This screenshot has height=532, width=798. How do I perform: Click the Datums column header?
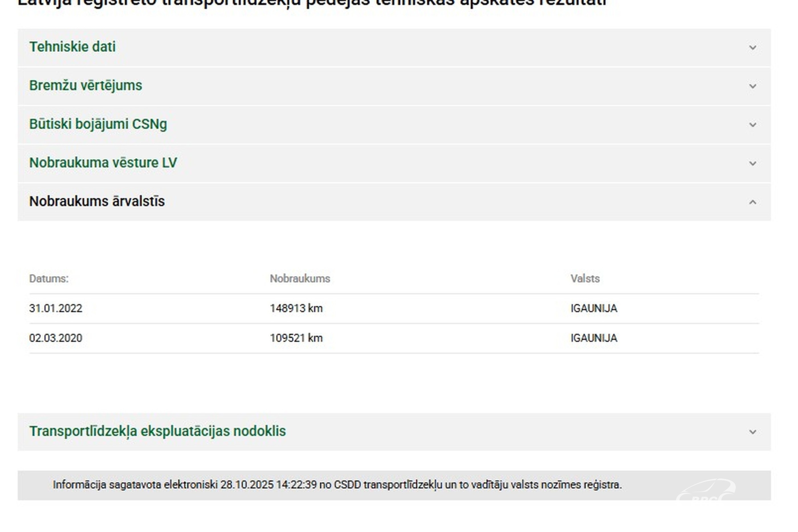(x=49, y=279)
